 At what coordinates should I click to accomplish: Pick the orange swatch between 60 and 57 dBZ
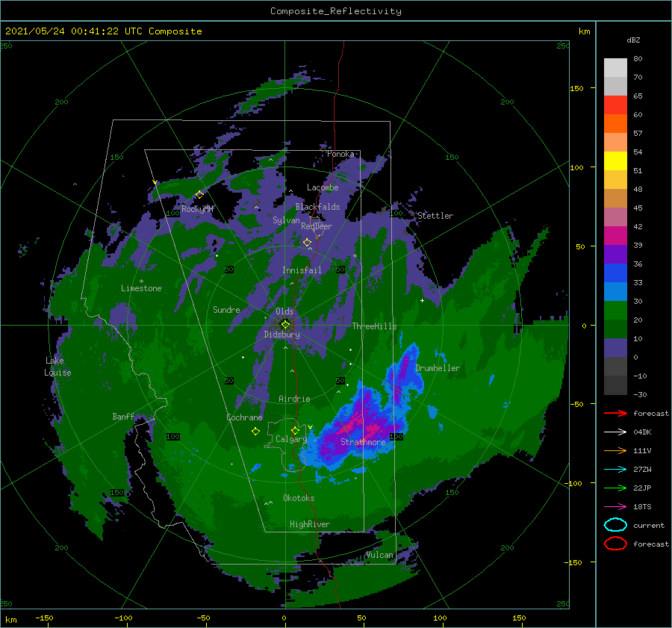[615, 123]
